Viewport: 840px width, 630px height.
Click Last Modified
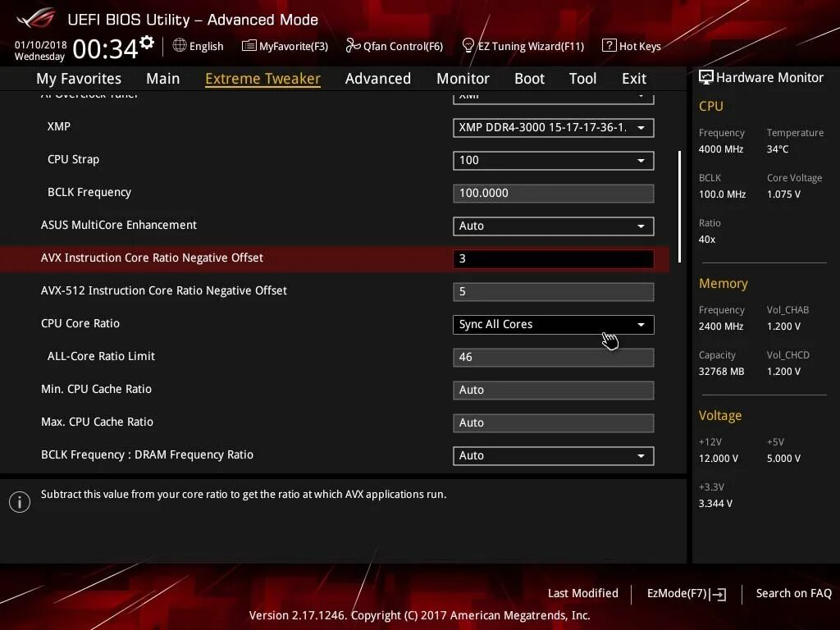point(583,593)
